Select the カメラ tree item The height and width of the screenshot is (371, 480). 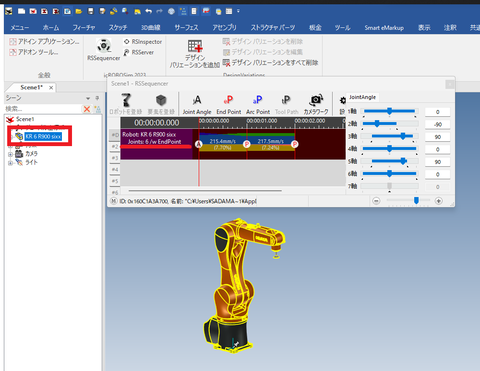click(31, 154)
